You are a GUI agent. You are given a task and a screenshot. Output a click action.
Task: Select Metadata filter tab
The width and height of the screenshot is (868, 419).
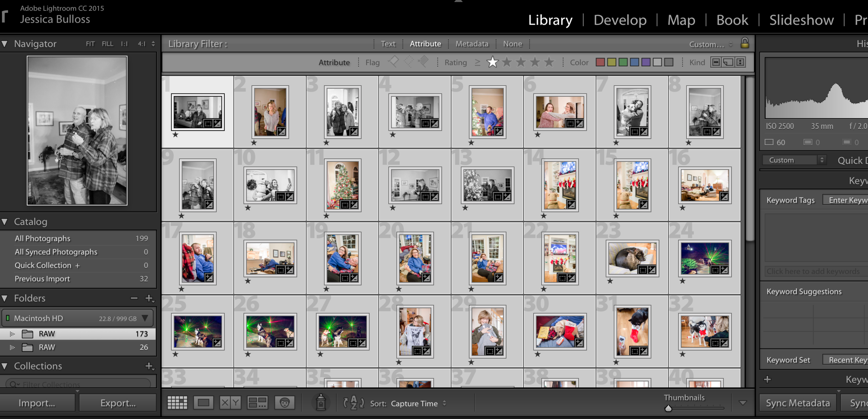pyautogui.click(x=472, y=44)
